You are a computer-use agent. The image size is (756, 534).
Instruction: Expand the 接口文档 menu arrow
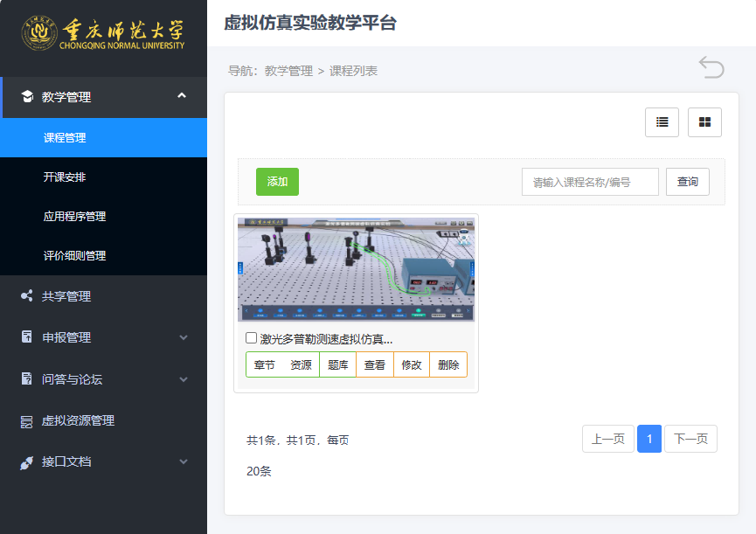pos(183,461)
